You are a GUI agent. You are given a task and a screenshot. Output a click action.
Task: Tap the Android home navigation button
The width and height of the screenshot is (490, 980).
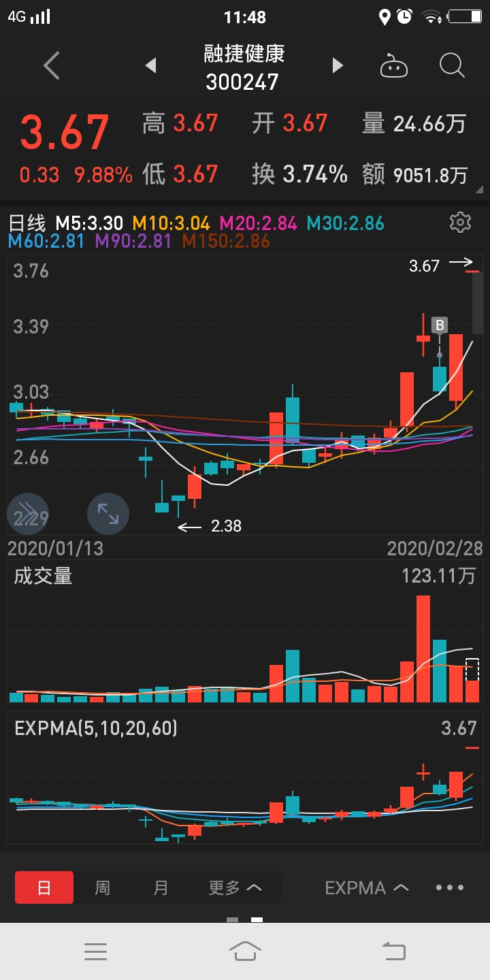pos(245,951)
